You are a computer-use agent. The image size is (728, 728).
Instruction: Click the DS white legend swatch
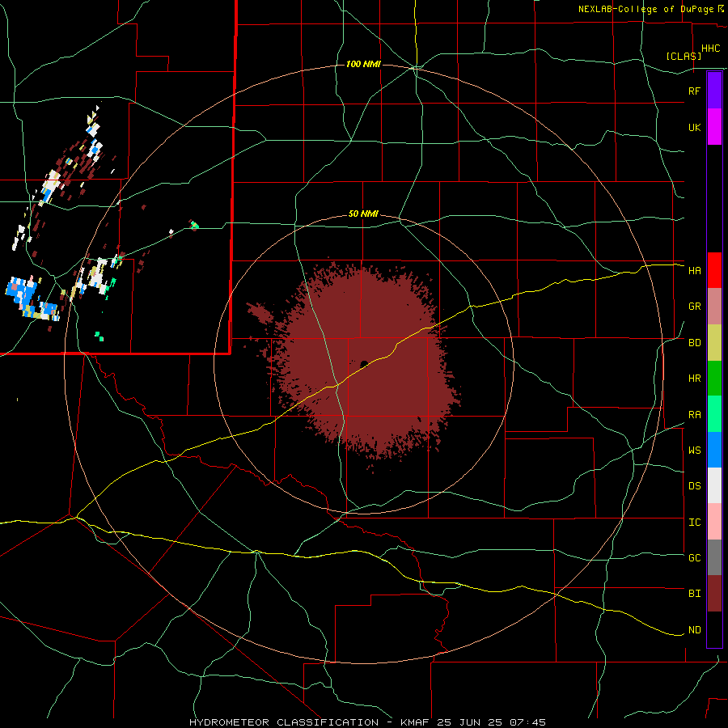[x=714, y=485]
